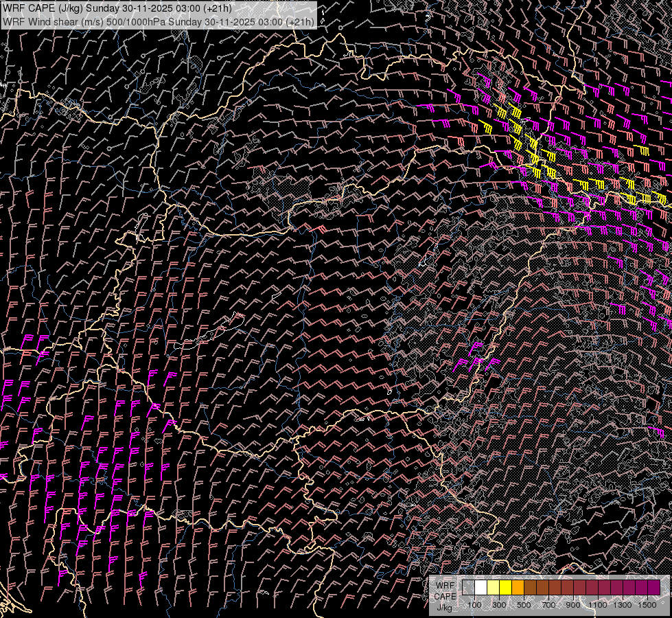The width and height of the screenshot is (672, 618).
Task: Click the CAPE caption beside the color bar
Action: click(445, 597)
